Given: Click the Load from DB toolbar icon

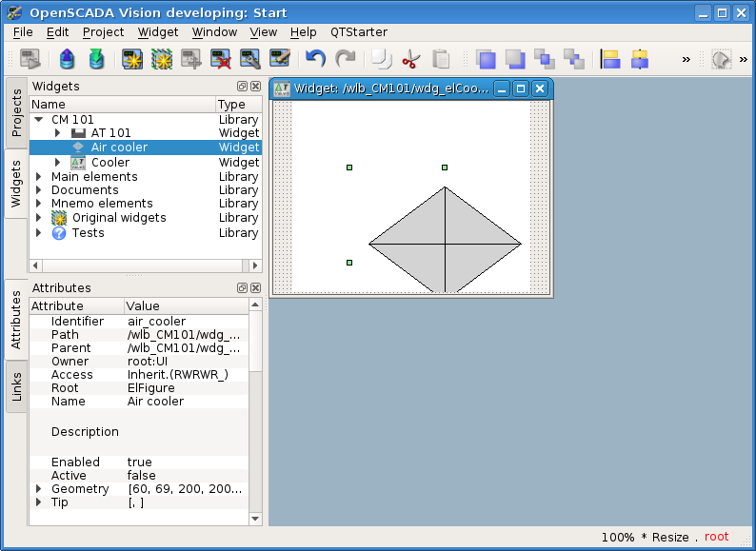Looking at the screenshot, I should (x=67, y=59).
